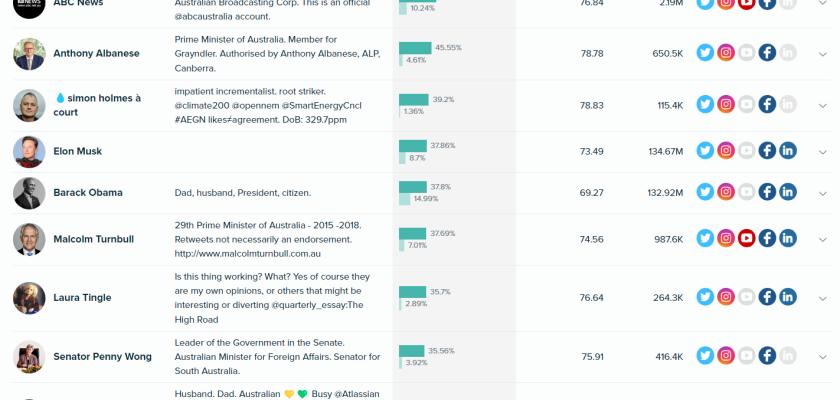Open simon holmes à court's Instagram icon
The width and height of the screenshot is (840, 400).
pyautogui.click(x=726, y=105)
